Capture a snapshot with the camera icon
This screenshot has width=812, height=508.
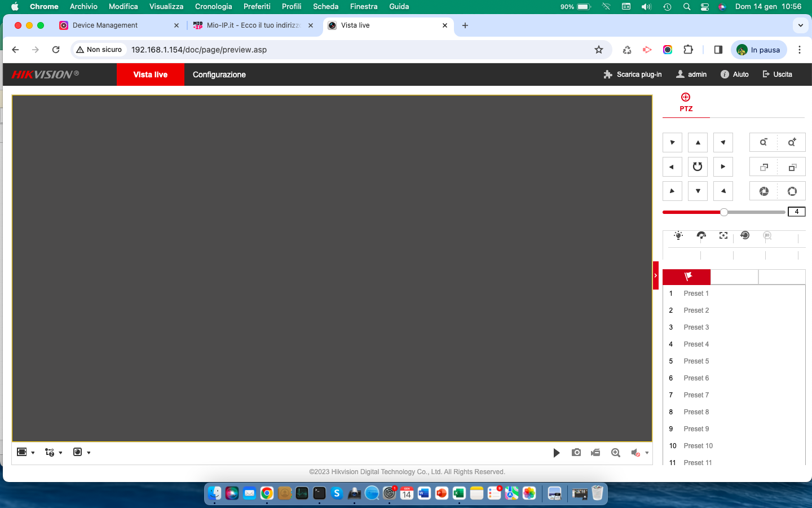point(576,453)
